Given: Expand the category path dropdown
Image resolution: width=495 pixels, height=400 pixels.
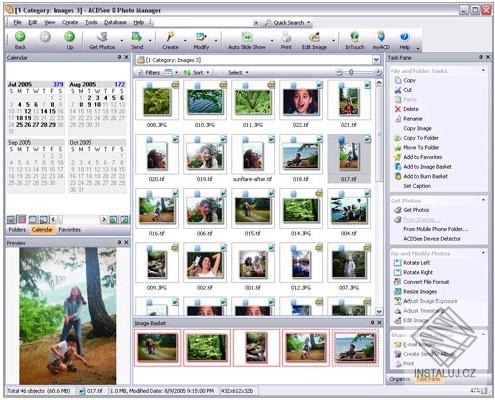Looking at the screenshot, I should [376, 60].
